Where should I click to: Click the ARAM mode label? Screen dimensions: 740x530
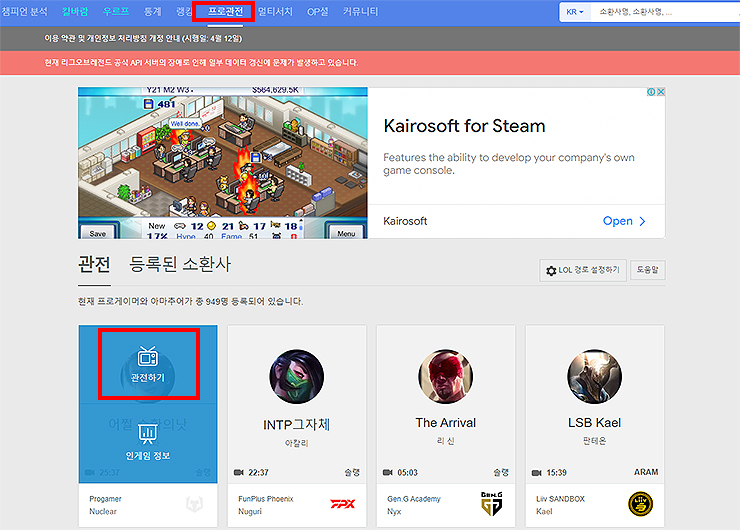click(646, 472)
